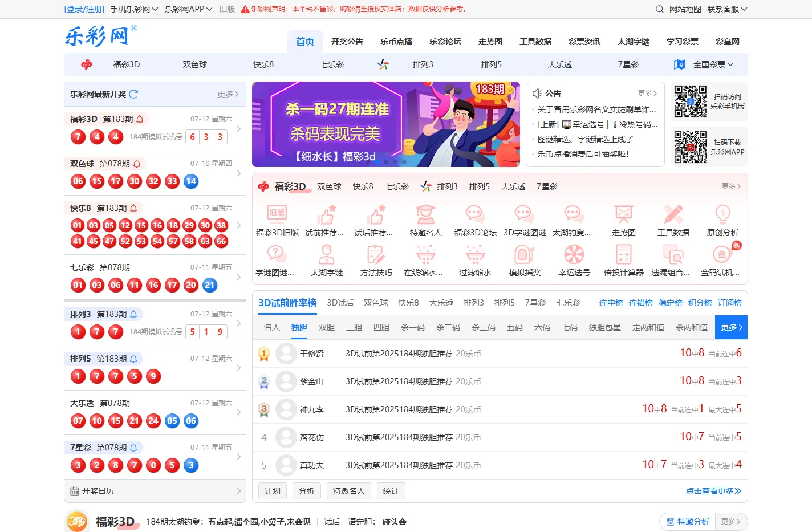Refresh latest lottery results icon
Viewport: 812px width, 532px height.
pyautogui.click(x=133, y=94)
